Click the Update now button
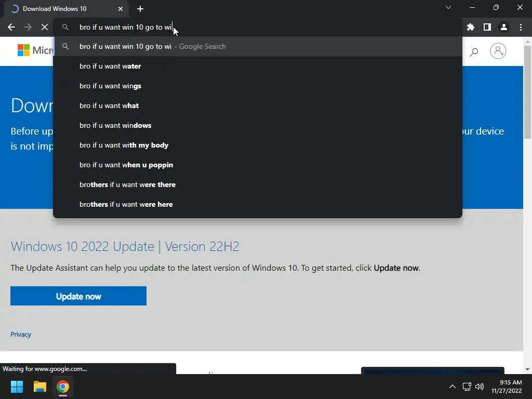The image size is (532, 399). click(78, 296)
